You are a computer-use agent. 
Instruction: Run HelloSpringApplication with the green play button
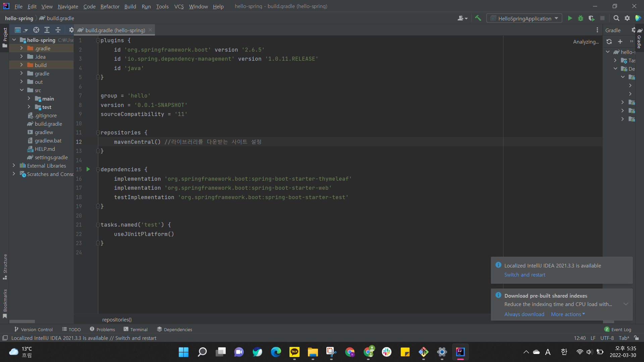[x=570, y=18]
